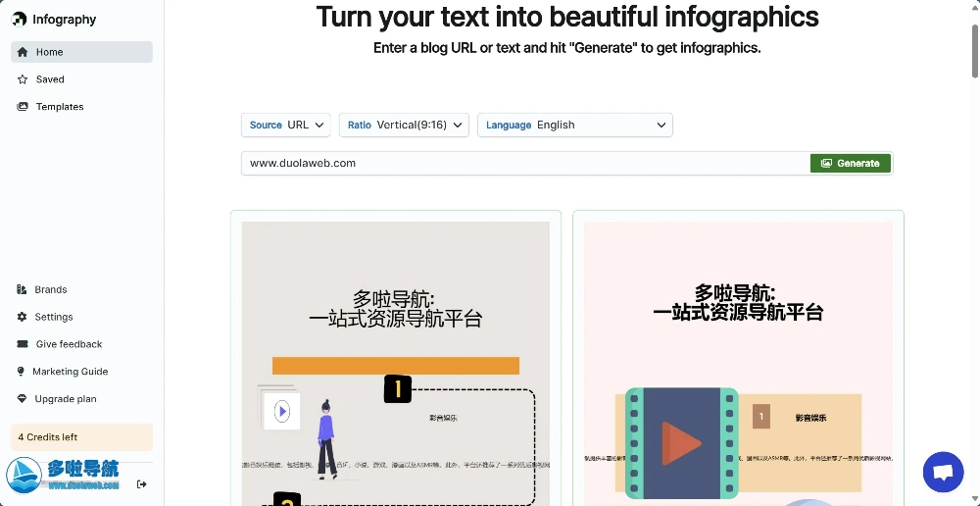The height and width of the screenshot is (506, 980).
Task: Click the Home house icon in sidebar
Action: click(23, 52)
